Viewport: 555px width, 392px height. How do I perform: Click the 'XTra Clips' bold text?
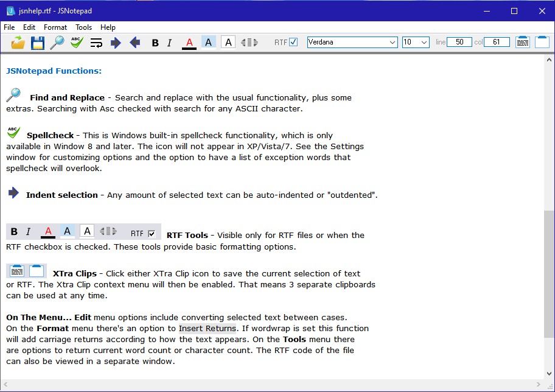coord(75,274)
